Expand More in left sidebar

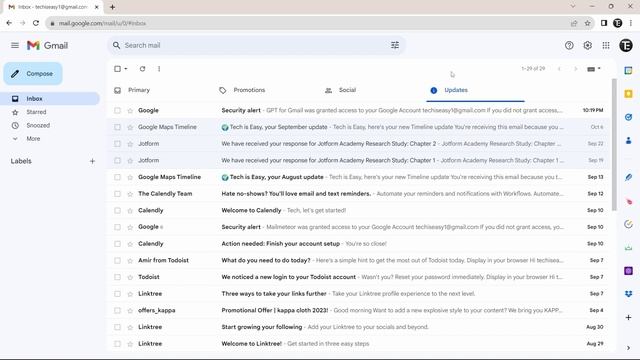pyautogui.click(x=33, y=139)
